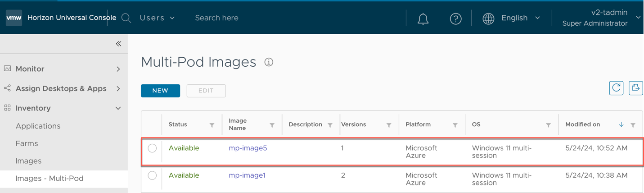The width and height of the screenshot is (644, 193).
Task: Click the Search here field
Action: (x=217, y=18)
